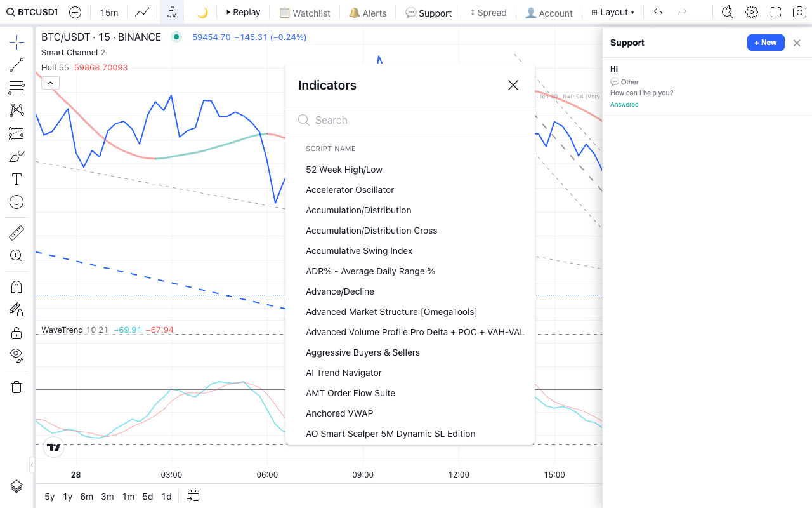Open the Fibonacci retracement tool
This screenshot has height=508, width=812.
(x=16, y=88)
